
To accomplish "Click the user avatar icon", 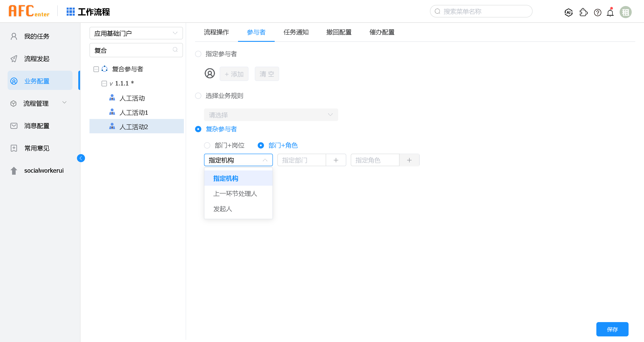I will (x=625, y=12).
